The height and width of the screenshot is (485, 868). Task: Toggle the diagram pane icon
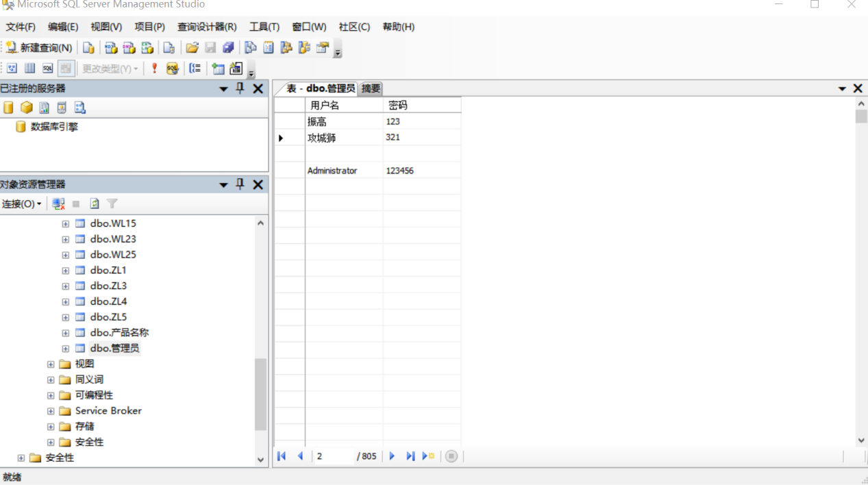click(x=12, y=69)
